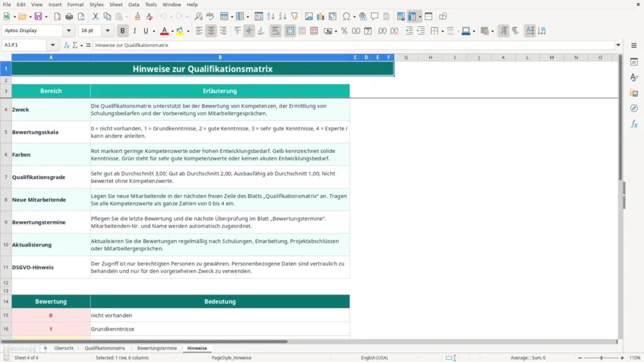644x362 pixels.
Task: Click Increase Indent icon
Action: point(409,31)
